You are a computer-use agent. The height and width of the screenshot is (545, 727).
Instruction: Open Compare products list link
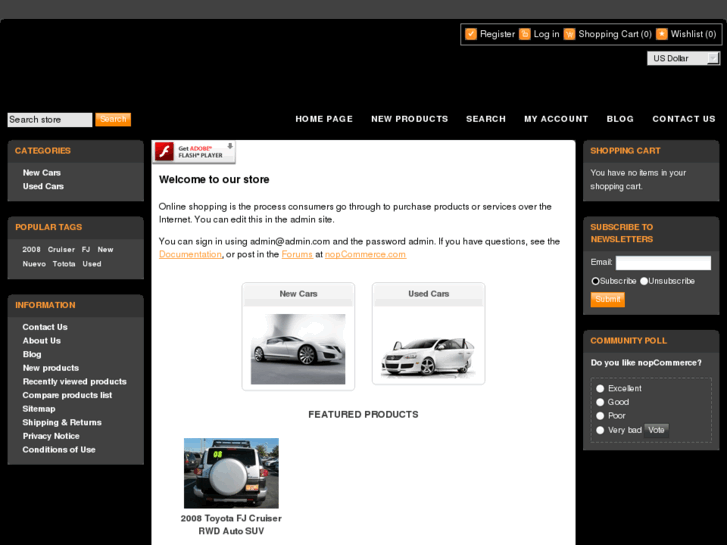point(67,395)
